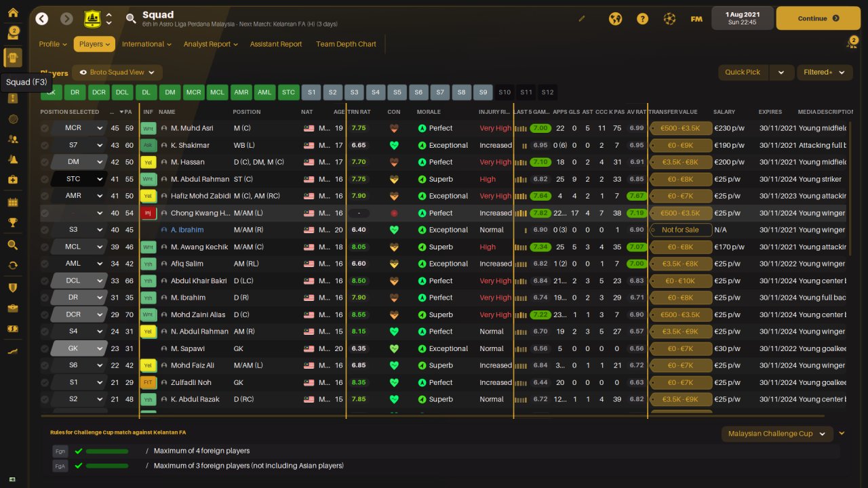Screen dimensions: 868x488
Task: Open the search magnifier beside Squad title
Action: (131, 19)
